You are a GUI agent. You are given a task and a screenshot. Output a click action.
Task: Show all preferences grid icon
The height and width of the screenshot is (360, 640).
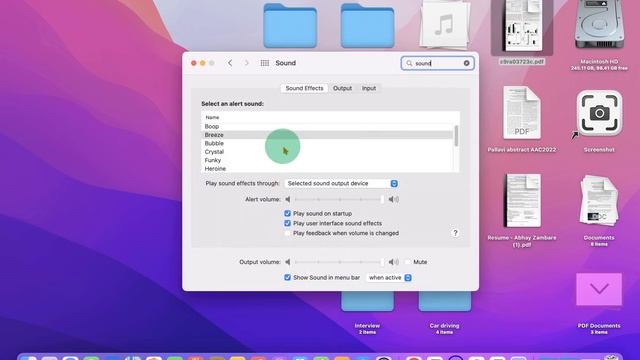pos(264,63)
